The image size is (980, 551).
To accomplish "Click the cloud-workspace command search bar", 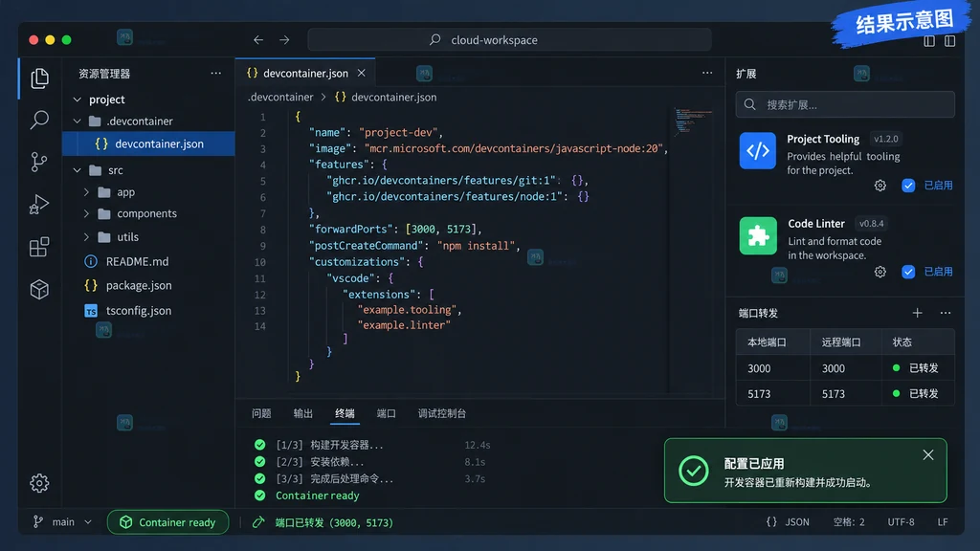I will pos(509,40).
